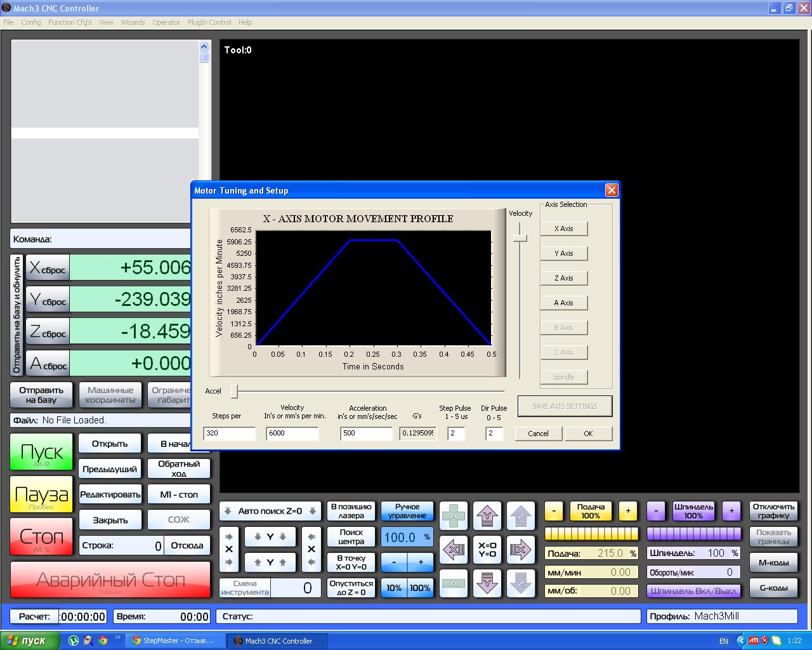Open the View menu

106,22
